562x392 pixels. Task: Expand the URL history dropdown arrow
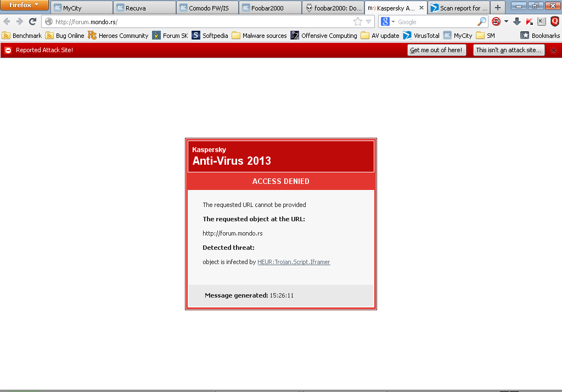[x=368, y=22]
